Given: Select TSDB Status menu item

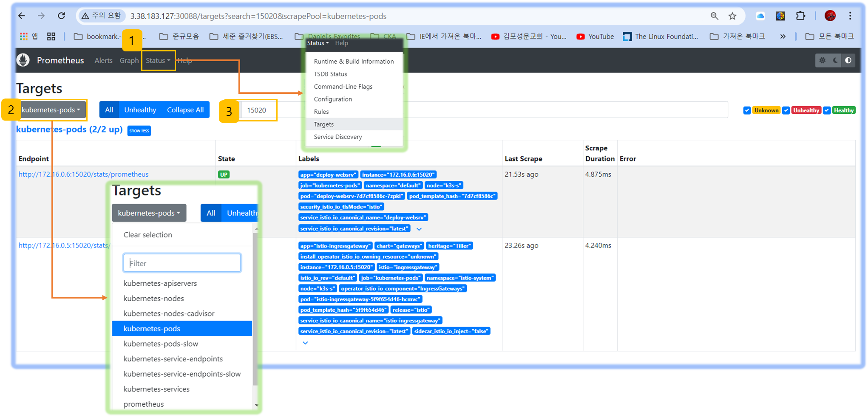Looking at the screenshot, I should 354,74.
